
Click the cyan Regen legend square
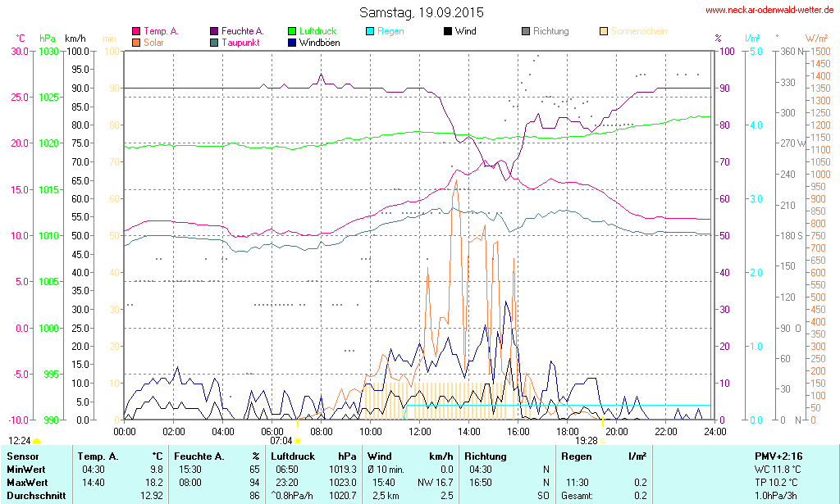(x=370, y=31)
